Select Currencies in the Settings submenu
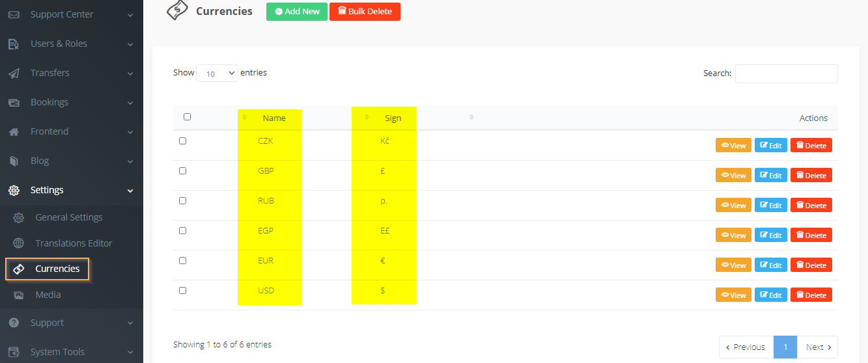 tap(57, 269)
